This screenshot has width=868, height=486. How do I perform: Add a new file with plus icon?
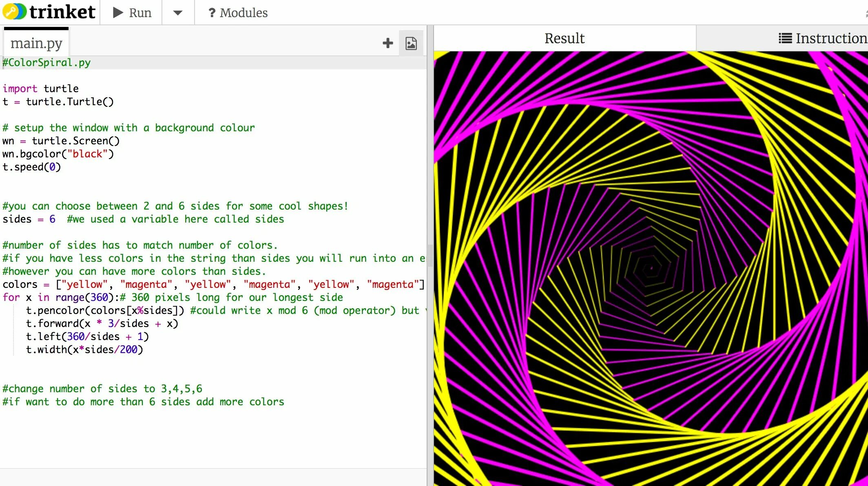pyautogui.click(x=387, y=43)
